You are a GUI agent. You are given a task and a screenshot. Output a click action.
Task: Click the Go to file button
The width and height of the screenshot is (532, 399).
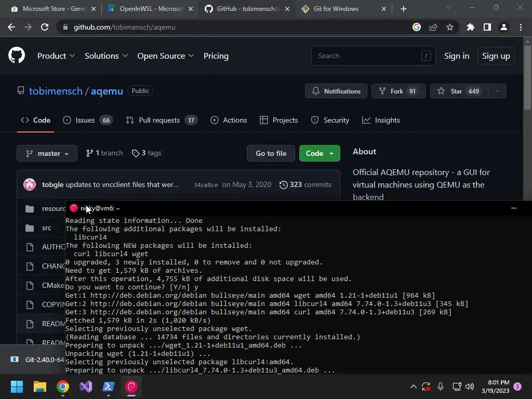click(x=271, y=153)
